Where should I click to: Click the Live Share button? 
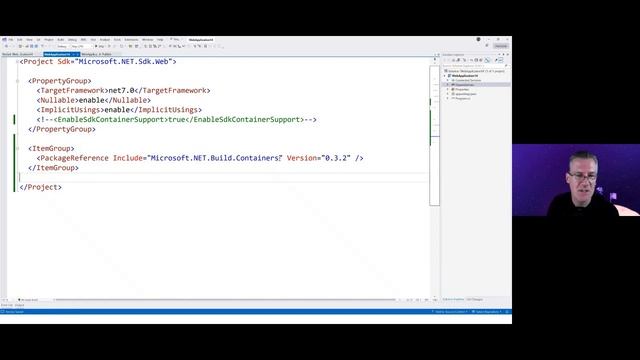[x=500, y=46]
